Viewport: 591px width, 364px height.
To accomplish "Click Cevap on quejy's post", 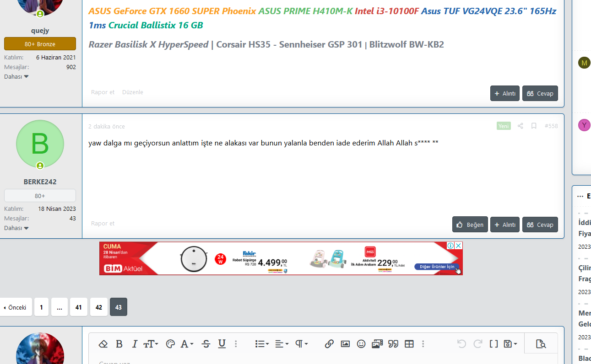I will [x=540, y=93].
